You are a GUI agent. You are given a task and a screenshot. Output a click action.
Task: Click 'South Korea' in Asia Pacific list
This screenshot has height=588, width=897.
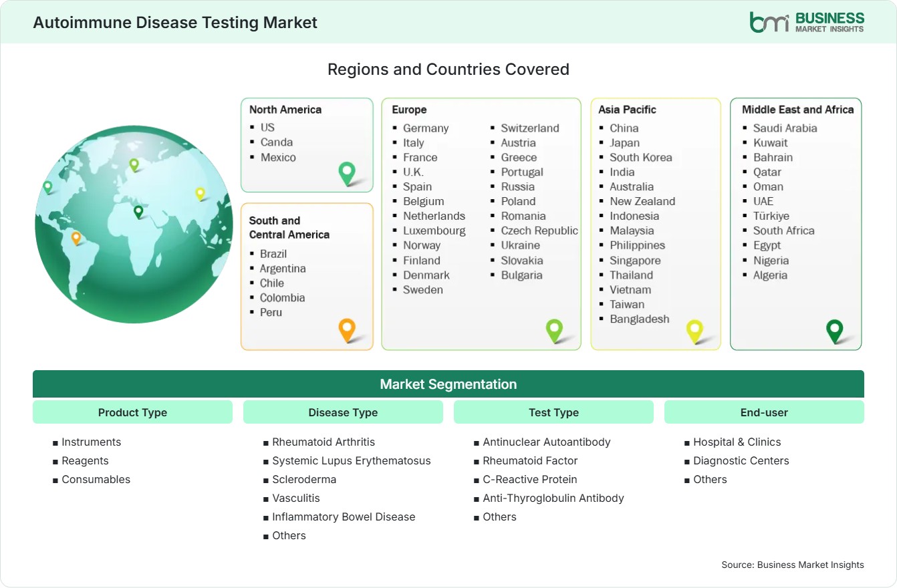click(x=641, y=157)
